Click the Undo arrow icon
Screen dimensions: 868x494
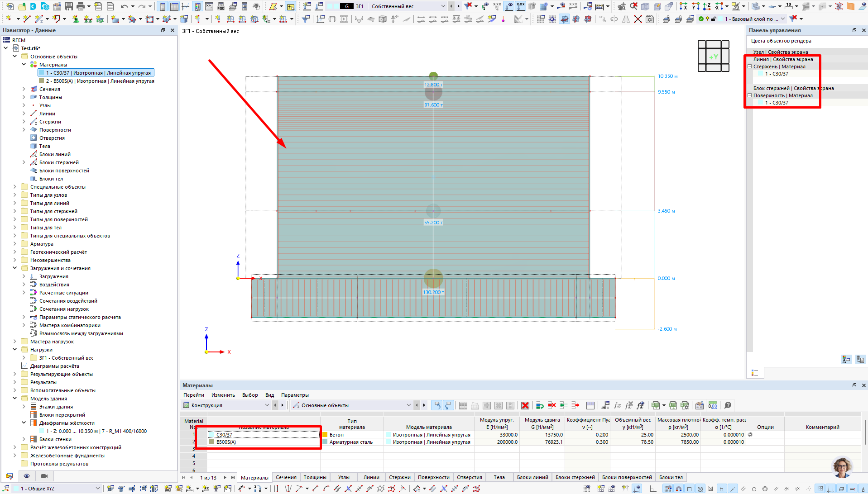tap(124, 6)
